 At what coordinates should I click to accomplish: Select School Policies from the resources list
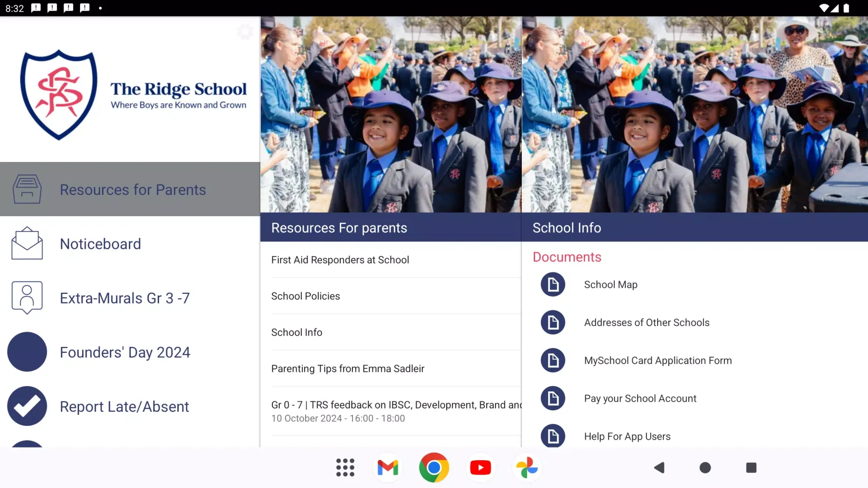(305, 296)
